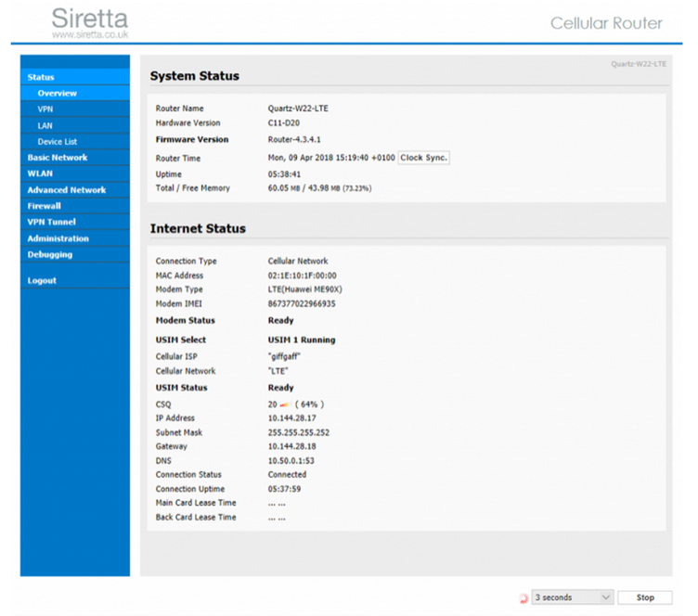This screenshot has height=616, width=698.
Task: Open the 3 seconds refresh dropdown
Action: point(572,597)
